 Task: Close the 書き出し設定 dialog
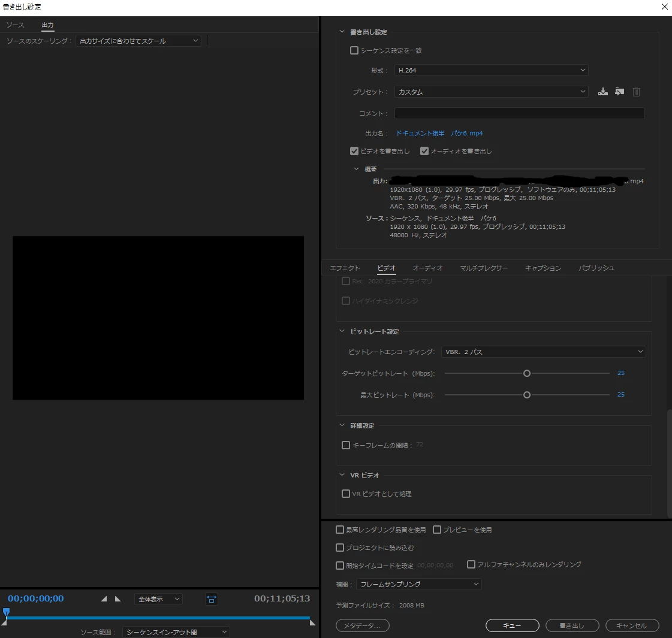[x=665, y=7]
